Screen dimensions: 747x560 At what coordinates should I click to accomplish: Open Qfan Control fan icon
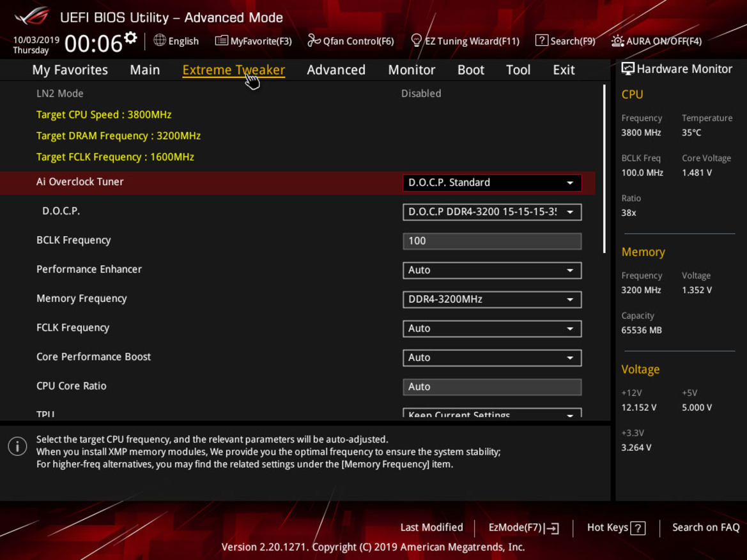coord(314,40)
